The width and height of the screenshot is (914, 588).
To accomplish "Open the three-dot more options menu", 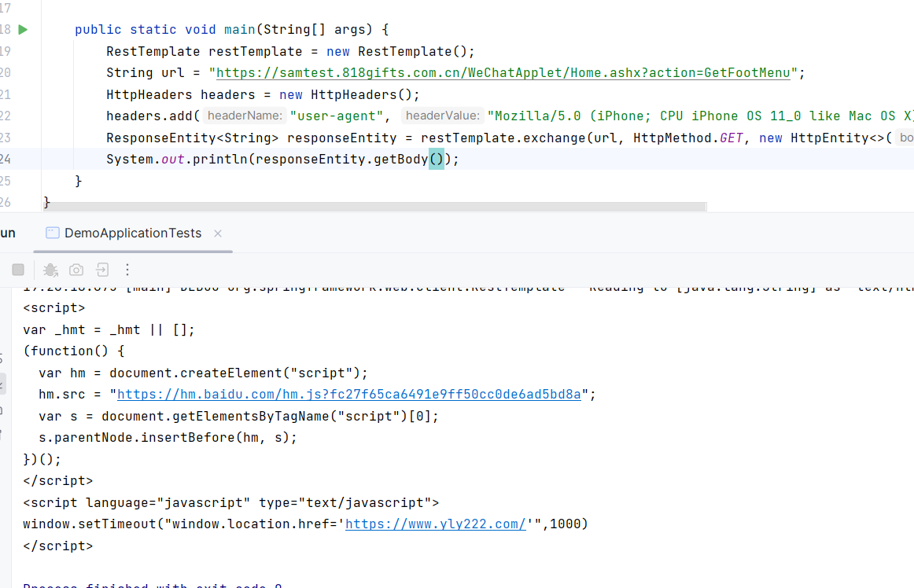I will coord(127,269).
